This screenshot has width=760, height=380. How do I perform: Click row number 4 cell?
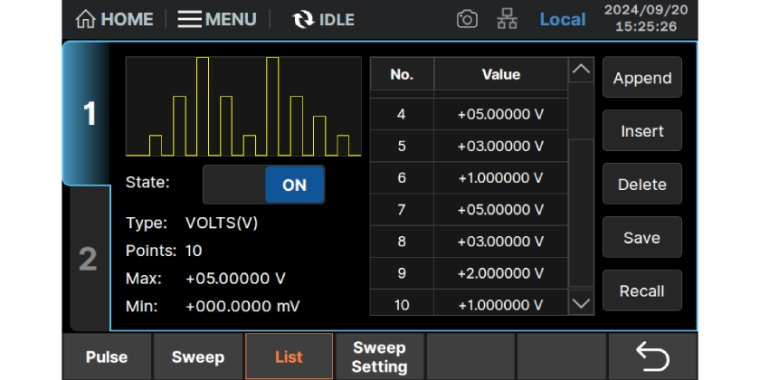click(x=401, y=114)
